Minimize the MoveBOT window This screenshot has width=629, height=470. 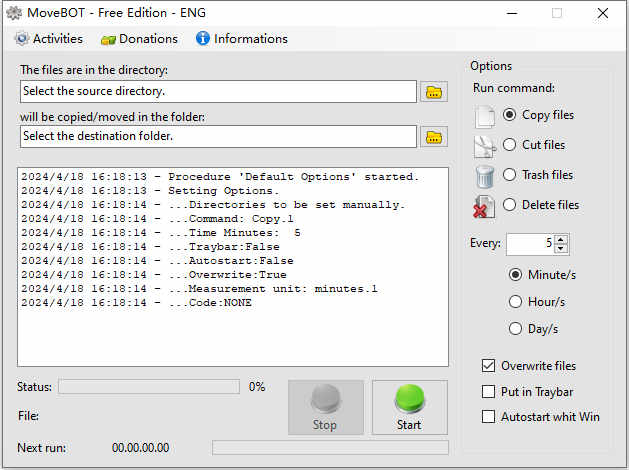512,13
